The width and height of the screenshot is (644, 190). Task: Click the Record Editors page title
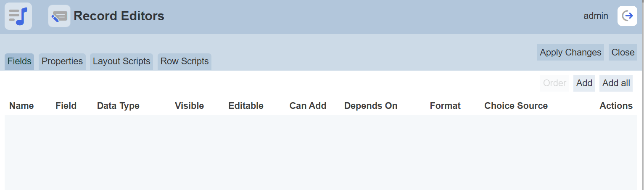pos(119,16)
